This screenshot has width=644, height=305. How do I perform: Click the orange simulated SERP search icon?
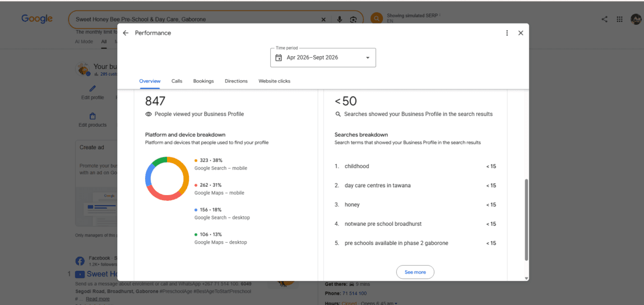click(x=377, y=19)
